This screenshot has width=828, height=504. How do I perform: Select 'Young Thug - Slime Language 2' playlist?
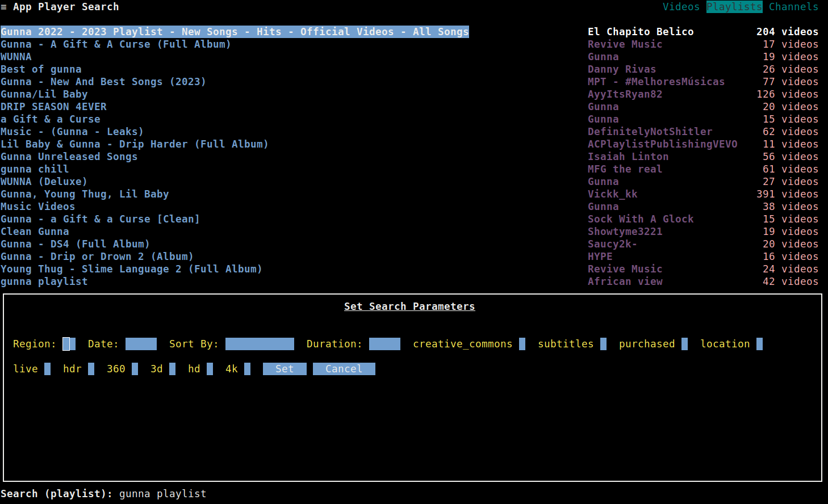131,269
